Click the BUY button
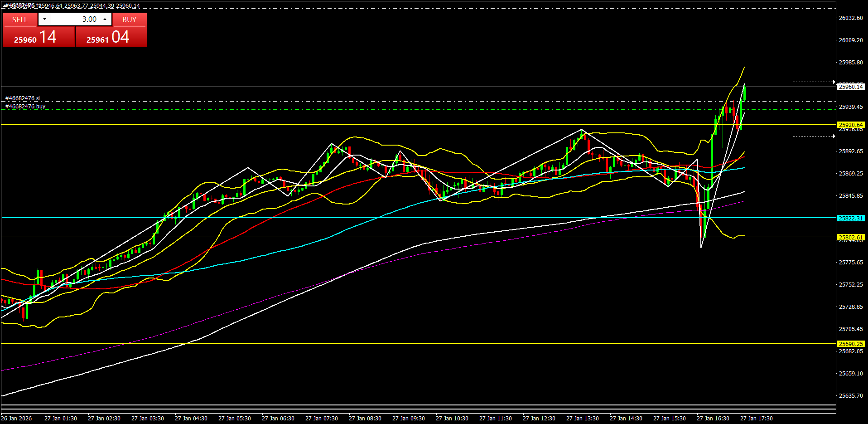This screenshot has width=868, height=424. [129, 19]
